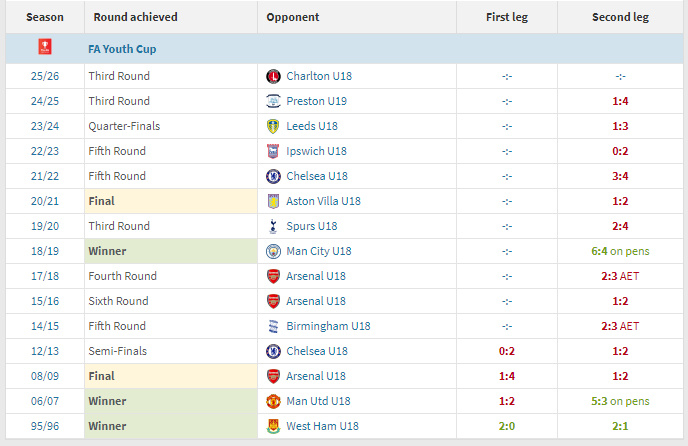Click the Spurs U18 club crest
Image resolution: width=688 pixels, height=446 pixels.
[273, 226]
